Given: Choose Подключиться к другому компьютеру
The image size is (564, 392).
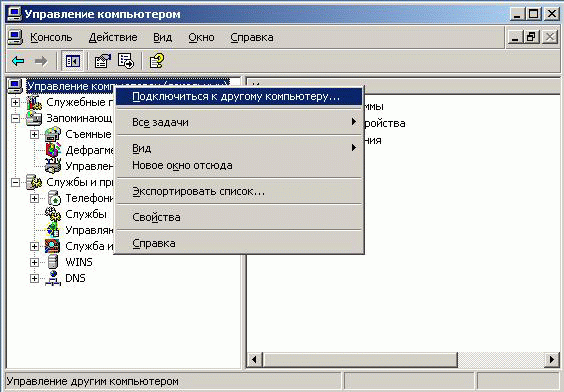Looking at the screenshot, I should tap(239, 96).
